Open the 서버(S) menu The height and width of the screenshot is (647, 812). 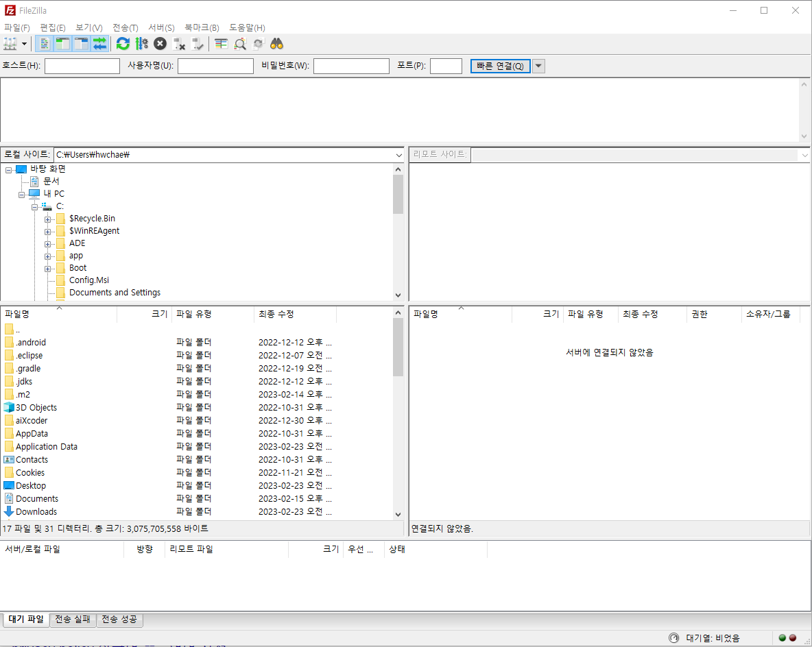click(161, 27)
